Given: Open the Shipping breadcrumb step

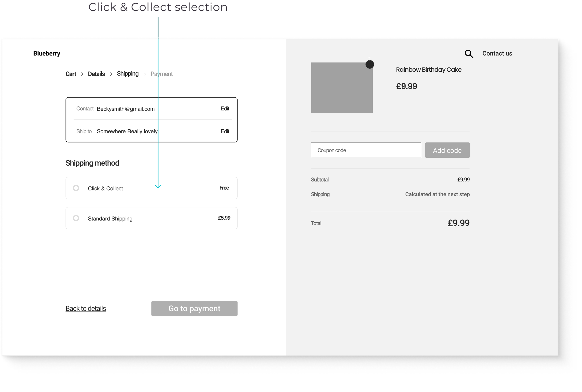Looking at the screenshot, I should 128,74.
